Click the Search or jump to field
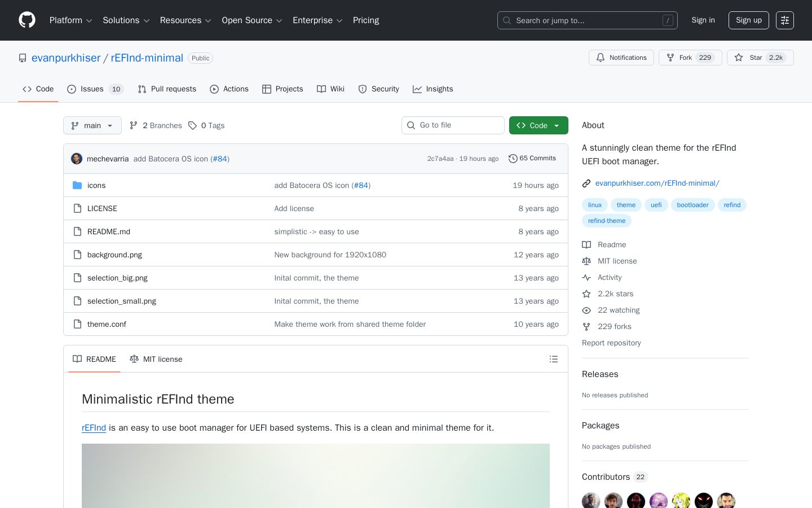 pyautogui.click(x=588, y=20)
